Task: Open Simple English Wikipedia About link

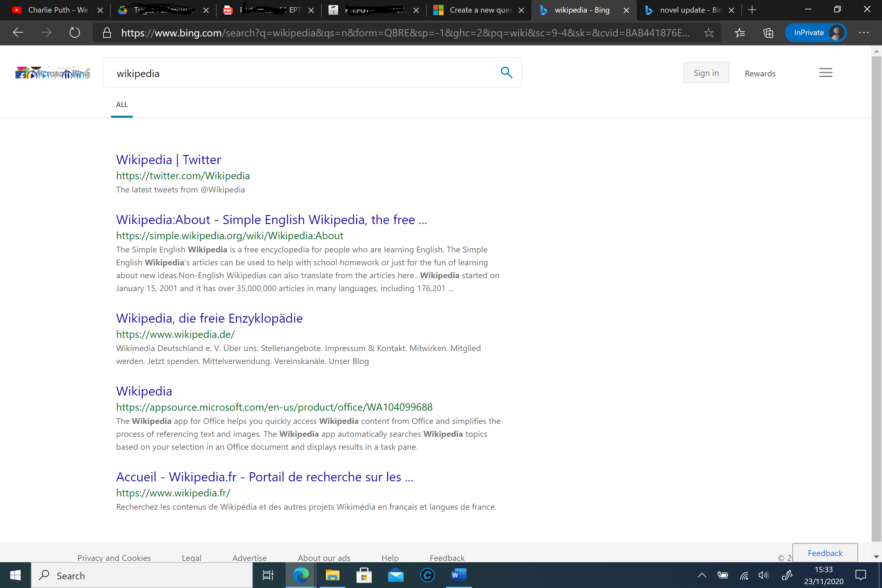Action: [270, 219]
